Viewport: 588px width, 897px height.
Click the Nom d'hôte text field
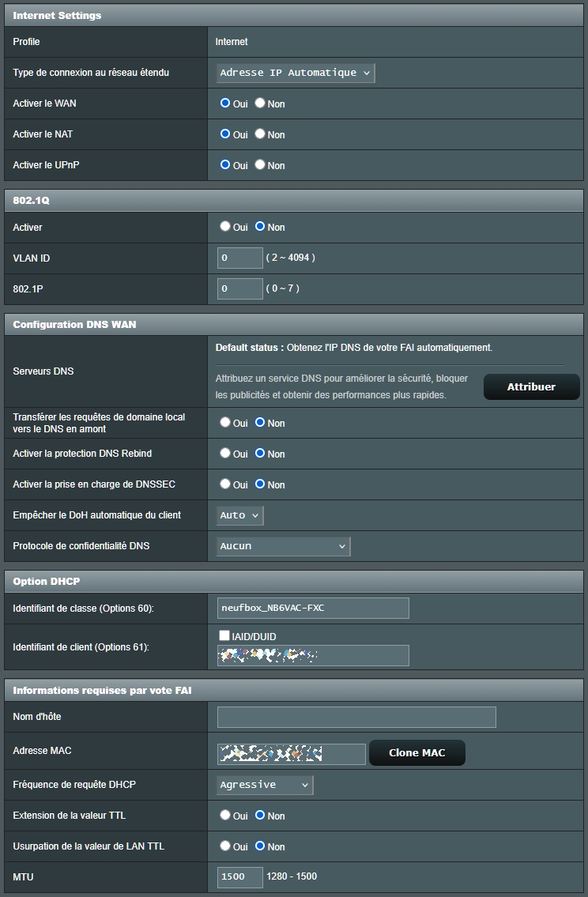(356, 717)
